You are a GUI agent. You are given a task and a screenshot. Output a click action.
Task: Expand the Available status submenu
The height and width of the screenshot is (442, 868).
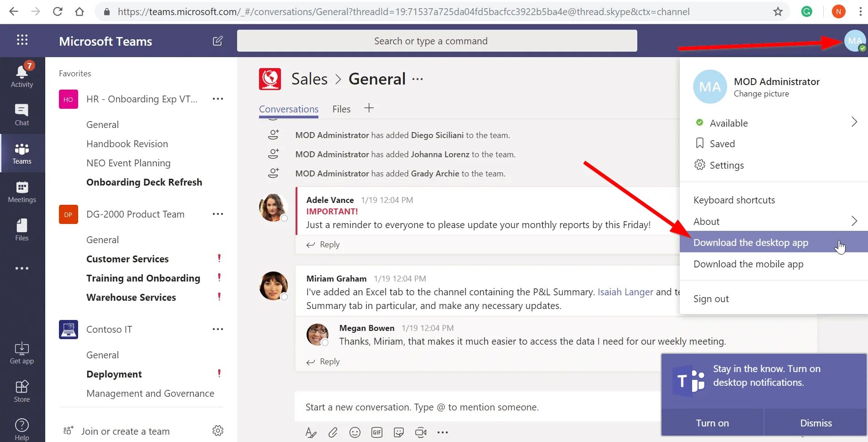[x=854, y=122]
